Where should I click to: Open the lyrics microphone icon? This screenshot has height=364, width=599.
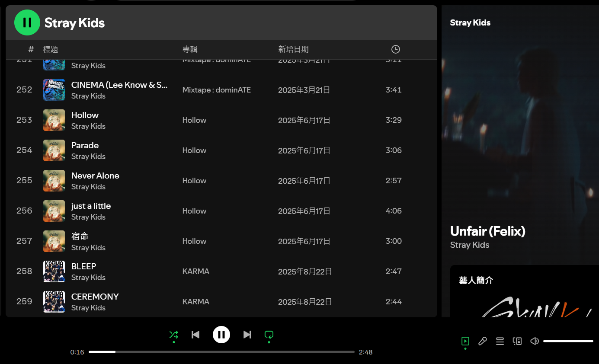(x=483, y=341)
